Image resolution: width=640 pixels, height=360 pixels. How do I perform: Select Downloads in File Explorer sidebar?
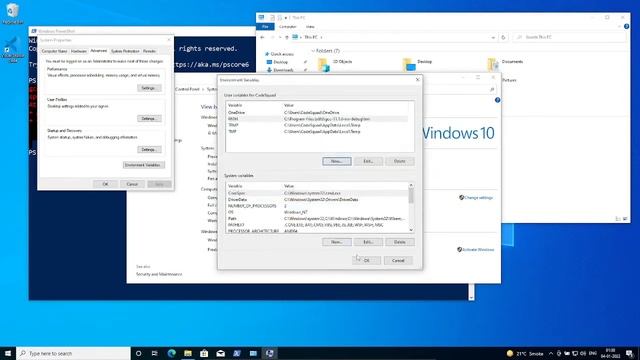pyautogui.click(x=280, y=70)
